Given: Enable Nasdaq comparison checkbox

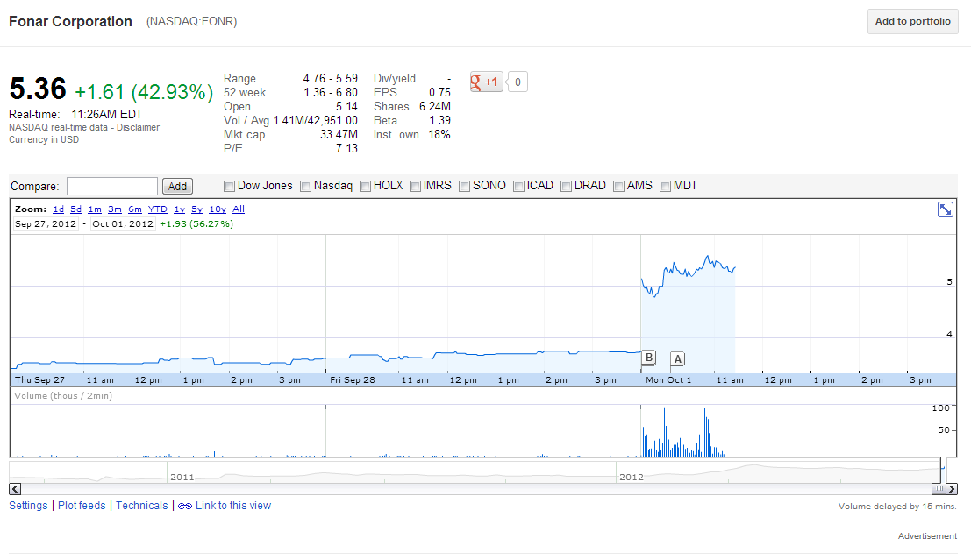Looking at the screenshot, I should point(305,187).
